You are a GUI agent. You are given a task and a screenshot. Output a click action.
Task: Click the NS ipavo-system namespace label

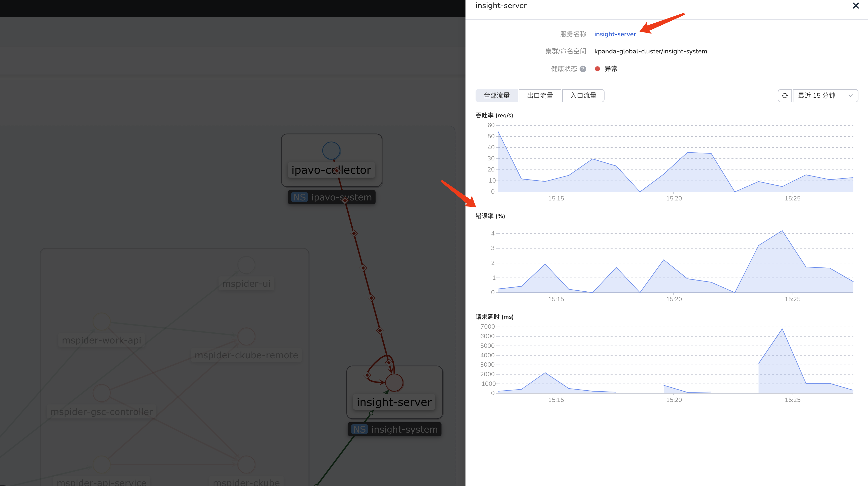331,197
